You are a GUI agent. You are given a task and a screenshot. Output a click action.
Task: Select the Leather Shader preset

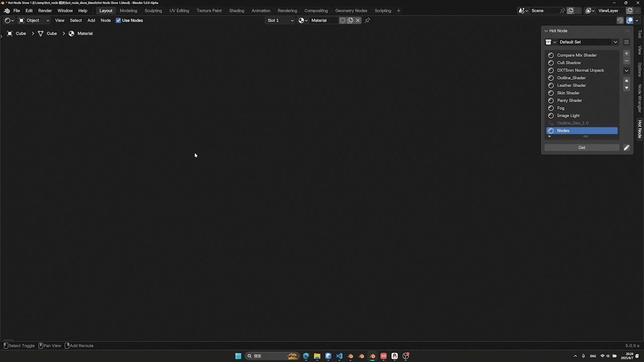coord(582,85)
